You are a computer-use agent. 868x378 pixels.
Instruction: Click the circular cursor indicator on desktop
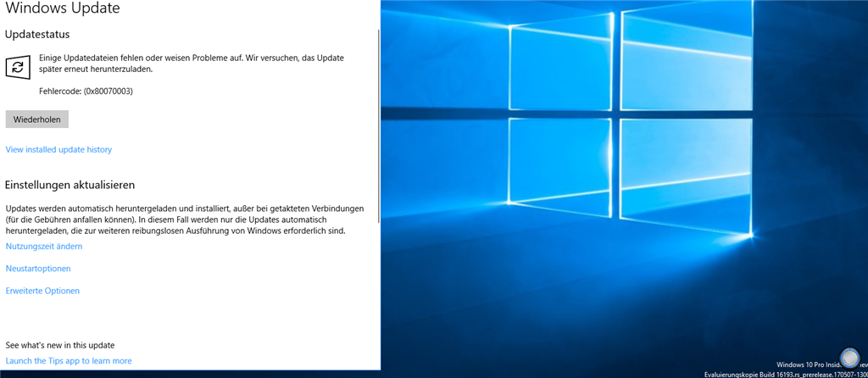click(849, 358)
